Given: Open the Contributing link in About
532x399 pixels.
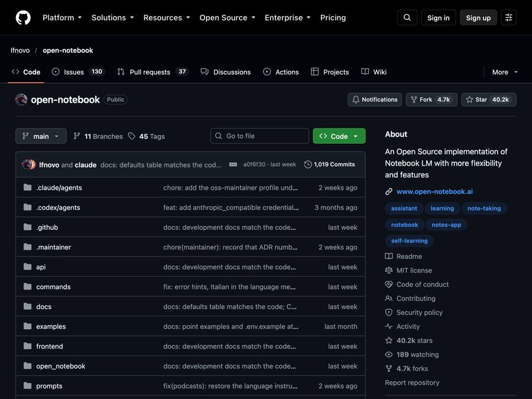Looking at the screenshot, I should [416, 299].
